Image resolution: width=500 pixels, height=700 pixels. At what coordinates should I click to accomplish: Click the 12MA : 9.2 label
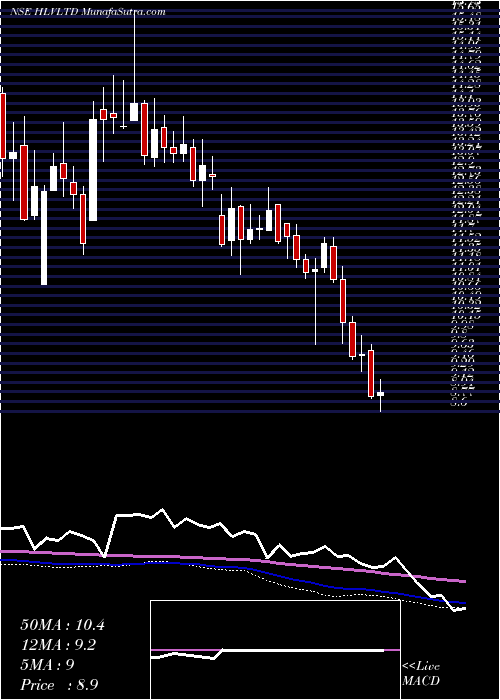(59, 645)
